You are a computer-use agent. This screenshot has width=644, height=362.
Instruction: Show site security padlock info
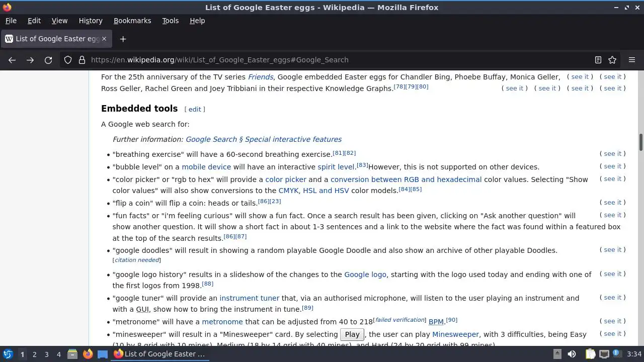pyautogui.click(x=82, y=60)
